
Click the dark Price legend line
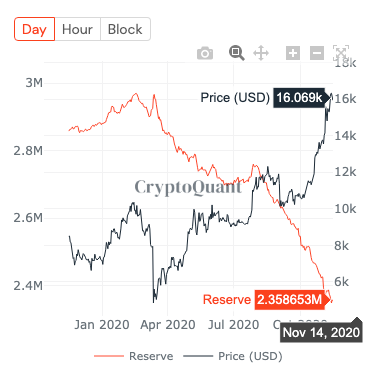pyautogui.click(x=198, y=356)
